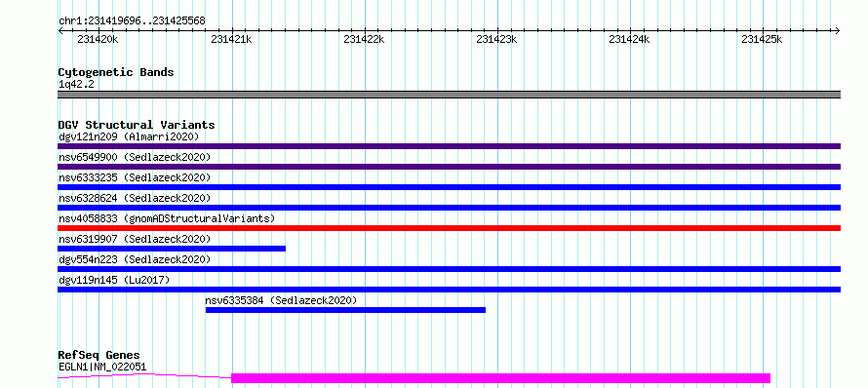Click the 231420k ruler tick label
The height and width of the screenshot is (388, 868).
pyautogui.click(x=98, y=39)
